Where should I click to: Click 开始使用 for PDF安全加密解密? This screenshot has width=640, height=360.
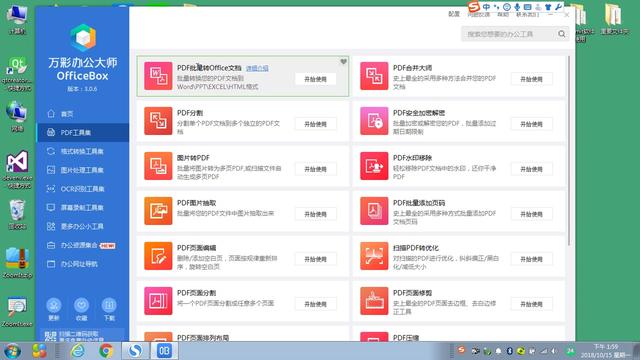click(531, 124)
